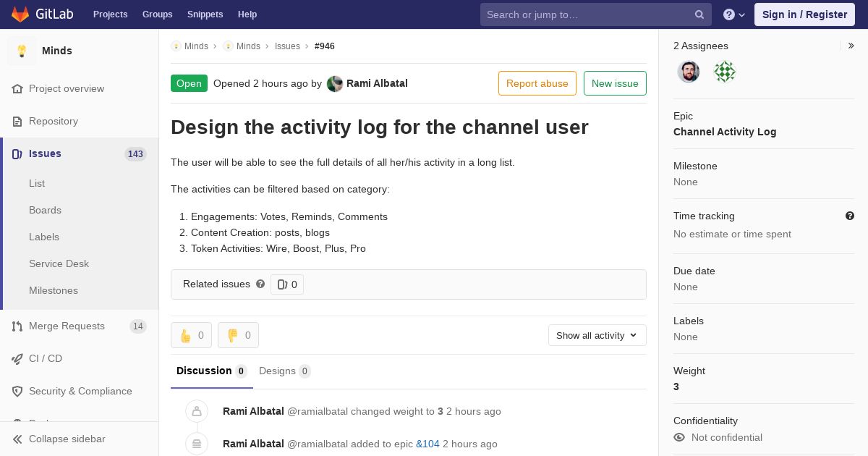
Task: Click the Issues sidebar icon
Action: tap(17, 154)
